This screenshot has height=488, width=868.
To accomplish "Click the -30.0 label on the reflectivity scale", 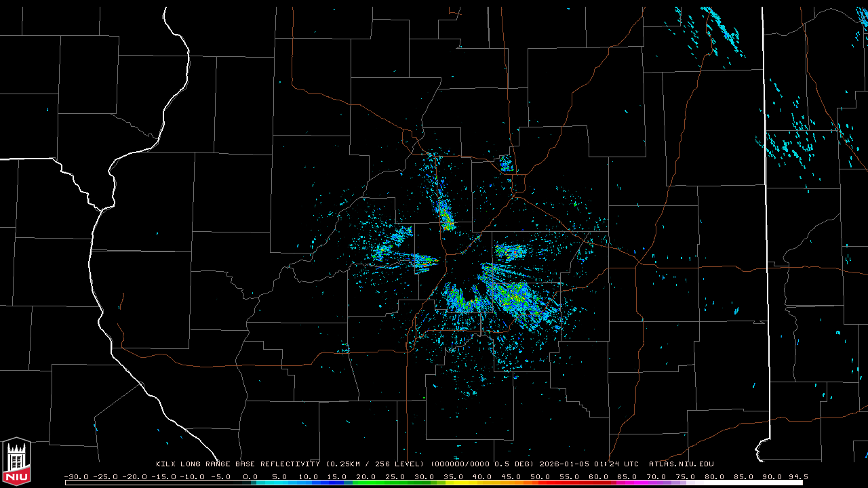I will click(x=77, y=476).
